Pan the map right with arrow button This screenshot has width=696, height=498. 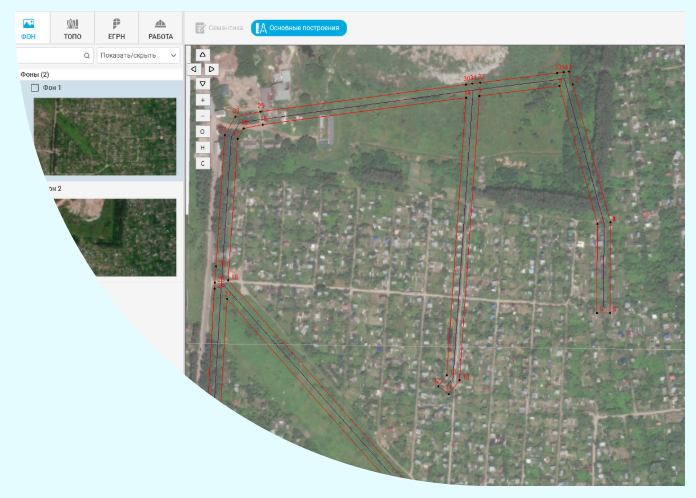(212, 69)
